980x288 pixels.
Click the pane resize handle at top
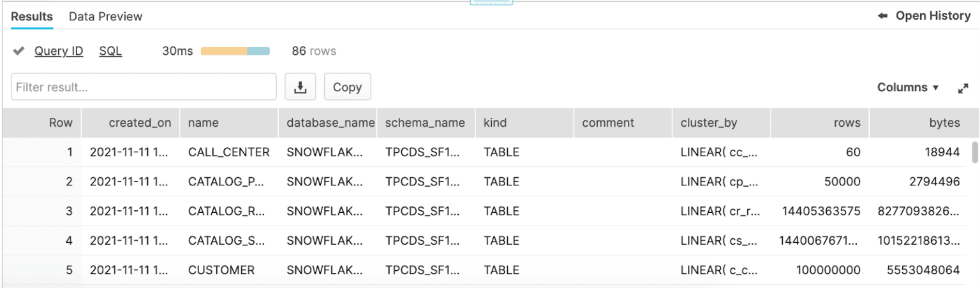[x=491, y=2]
